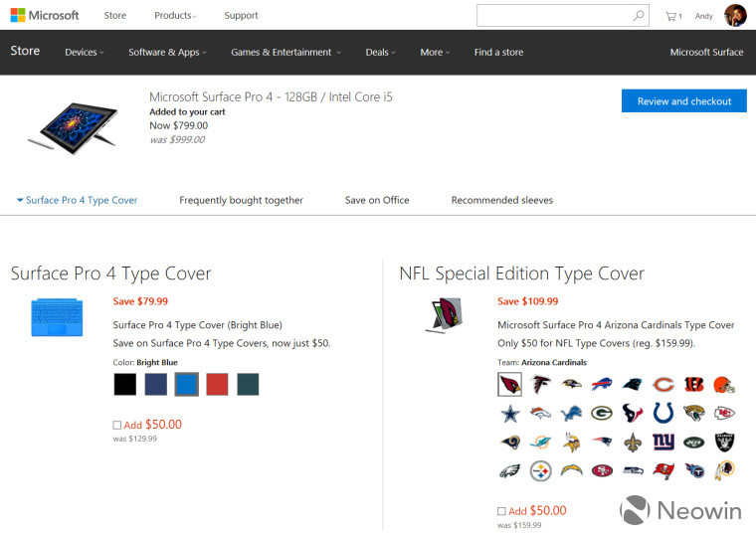Pick the Detroit Lions team logo
This screenshot has height=540, width=756.
pos(571,413)
